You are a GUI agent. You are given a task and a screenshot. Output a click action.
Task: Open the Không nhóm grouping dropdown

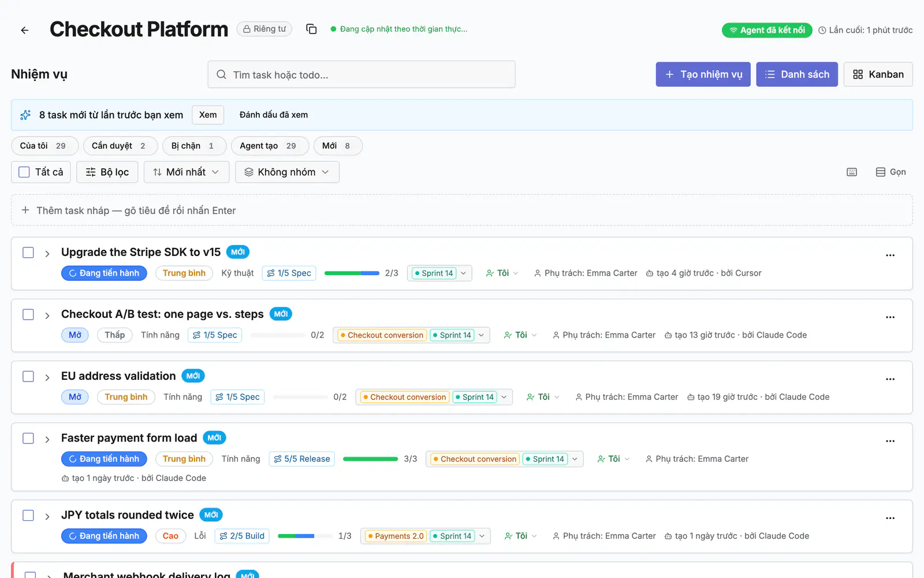[x=287, y=172]
